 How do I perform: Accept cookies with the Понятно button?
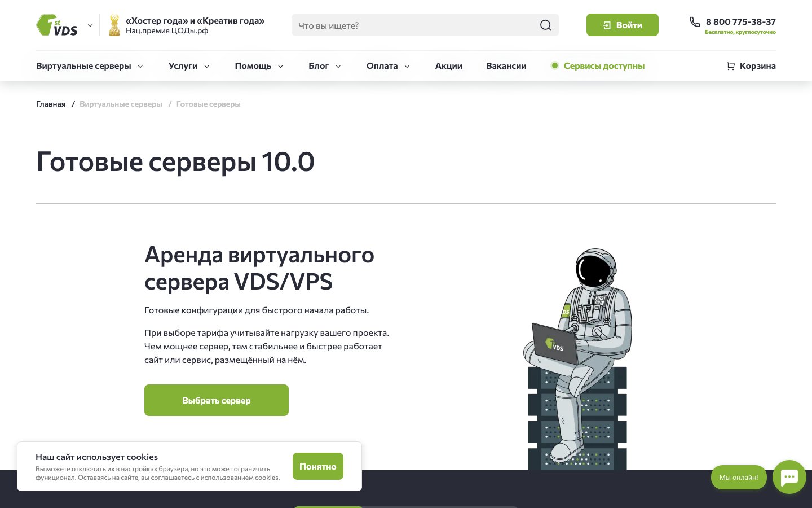(x=318, y=466)
